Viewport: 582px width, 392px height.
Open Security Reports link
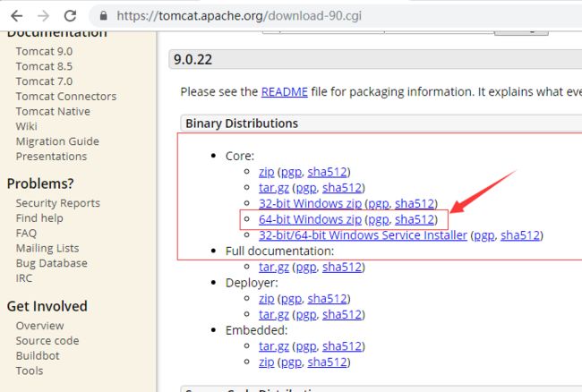point(58,203)
